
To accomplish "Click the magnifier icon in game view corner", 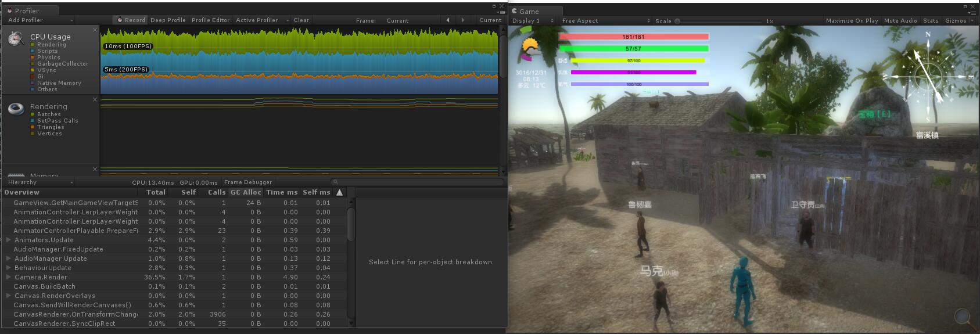I will [x=962, y=317].
